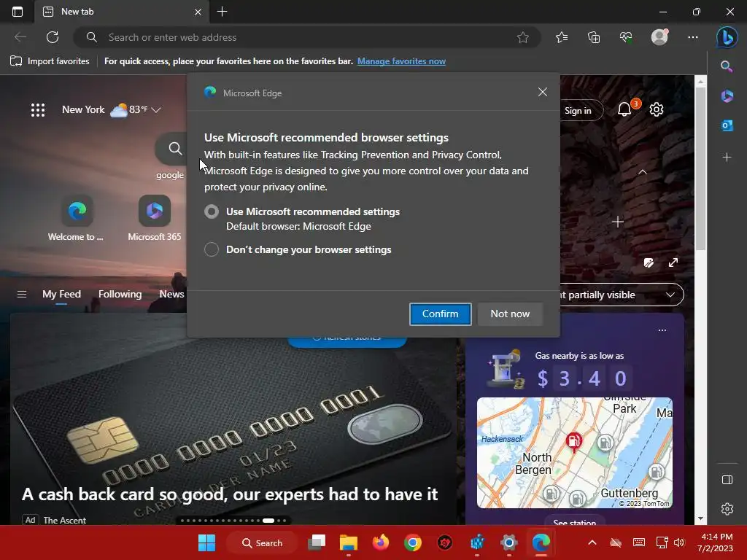747x560 pixels.
Task: Open the tab actions menu icon
Action: 18,12
